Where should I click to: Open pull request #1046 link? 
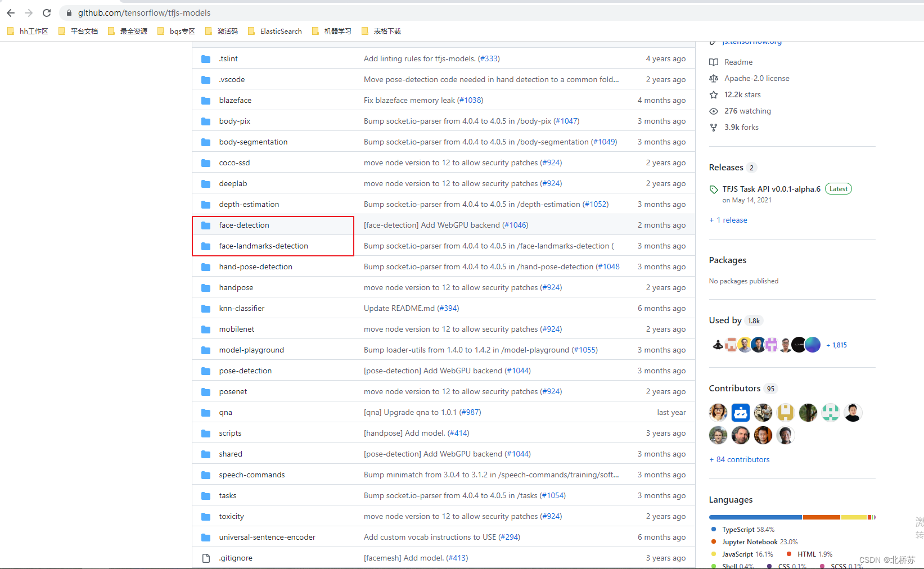pos(515,225)
